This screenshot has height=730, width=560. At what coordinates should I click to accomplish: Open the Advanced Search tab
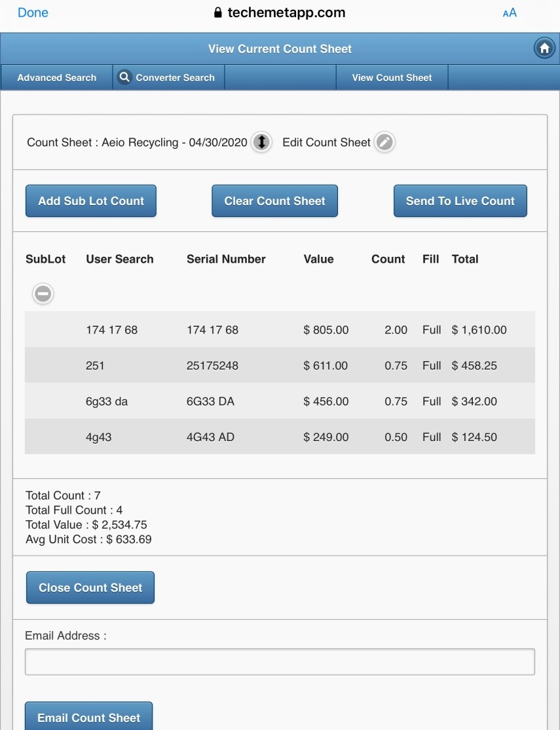[x=57, y=77]
